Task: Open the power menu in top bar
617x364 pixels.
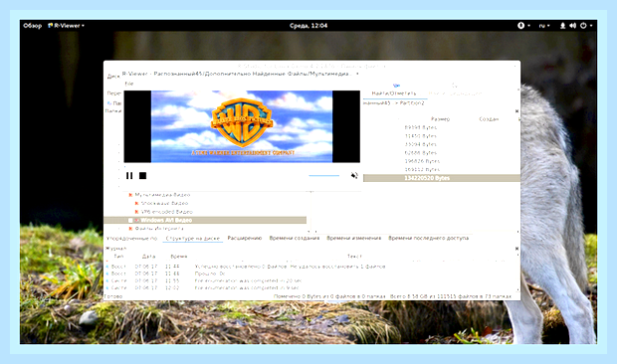Action: tap(586, 26)
